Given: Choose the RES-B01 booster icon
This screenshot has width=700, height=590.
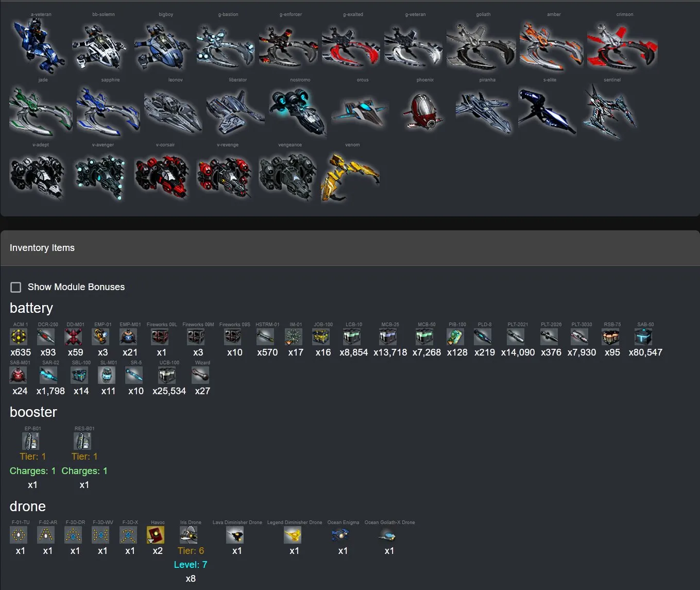Looking at the screenshot, I should (82, 441).
